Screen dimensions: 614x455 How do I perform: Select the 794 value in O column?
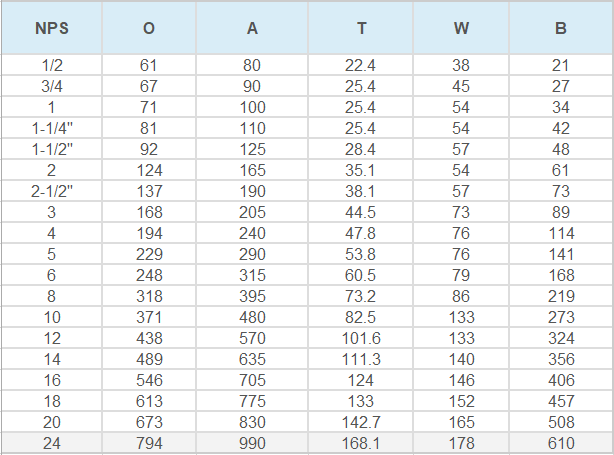click(x=149, y=443)
